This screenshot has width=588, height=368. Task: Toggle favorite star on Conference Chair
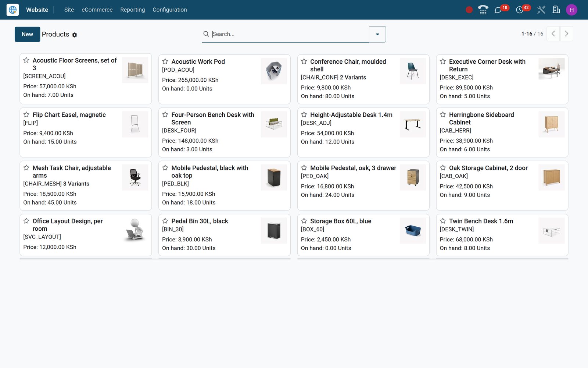tap(304, 61)
